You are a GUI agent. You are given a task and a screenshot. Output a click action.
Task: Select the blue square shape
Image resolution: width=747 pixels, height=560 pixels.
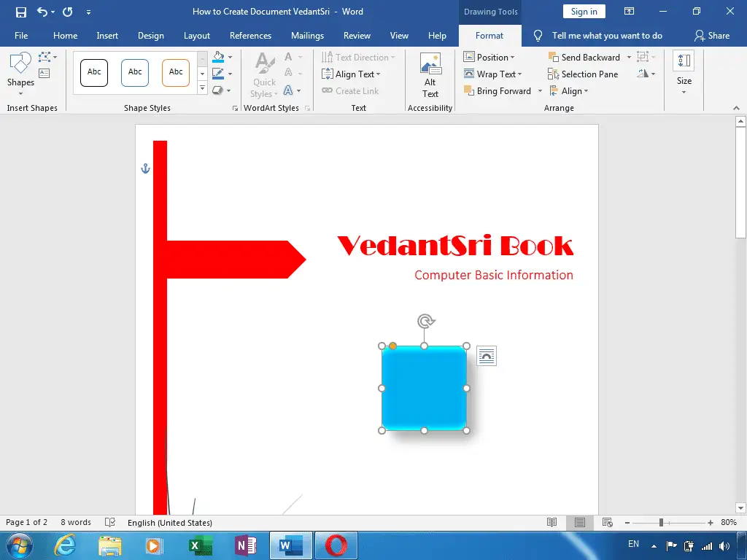point(424,388)
